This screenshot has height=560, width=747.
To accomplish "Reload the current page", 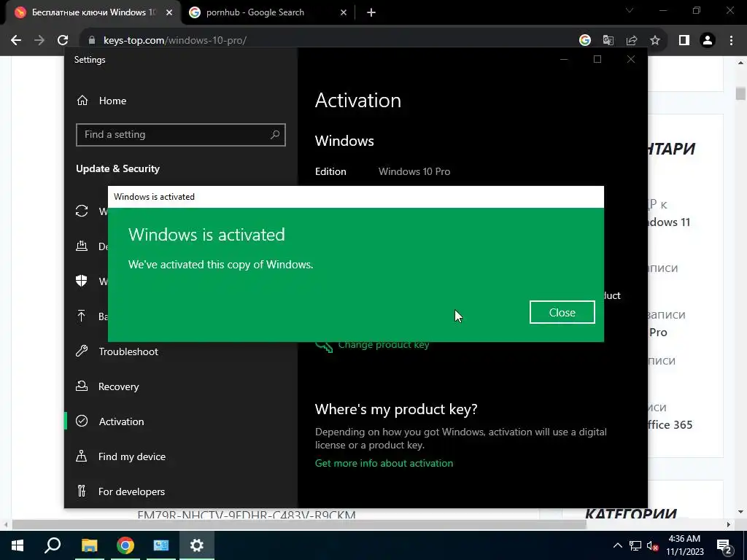I will click(63, 41).
